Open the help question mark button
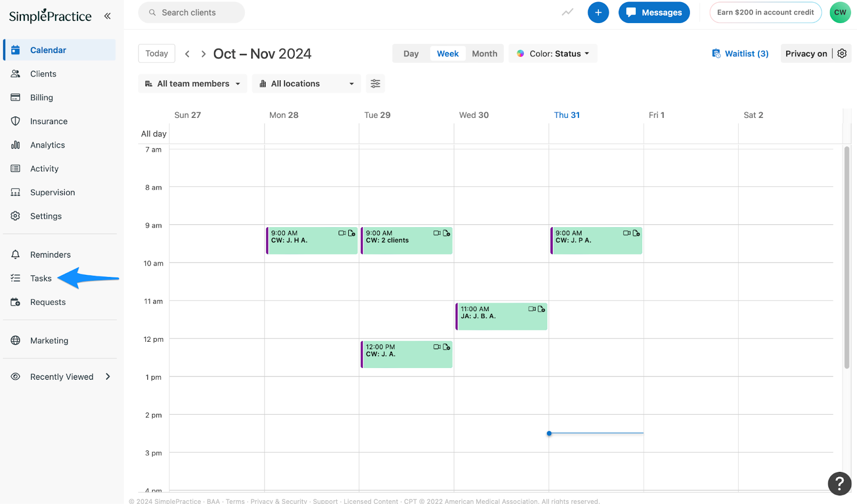857x504 pixels. point(839,484)
